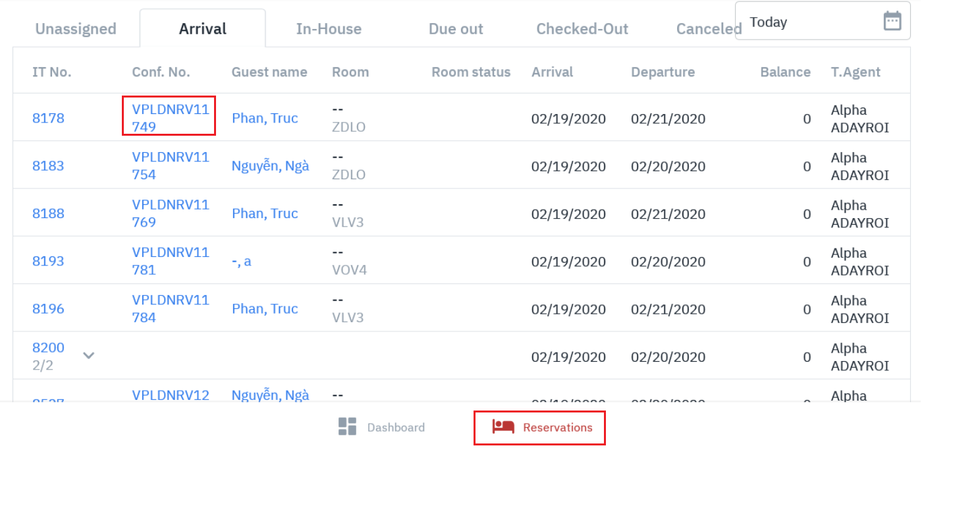Expand the 8200 reservation group row
Screen dimensions: 980x510
click(x=88, y=356)
